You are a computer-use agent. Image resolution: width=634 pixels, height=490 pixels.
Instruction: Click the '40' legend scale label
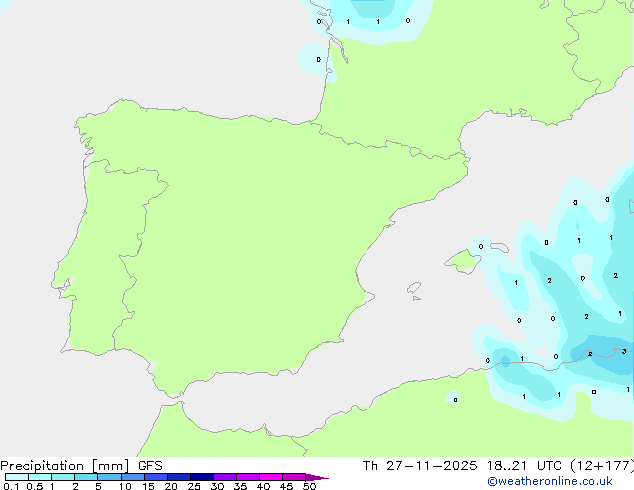[263, 486]
